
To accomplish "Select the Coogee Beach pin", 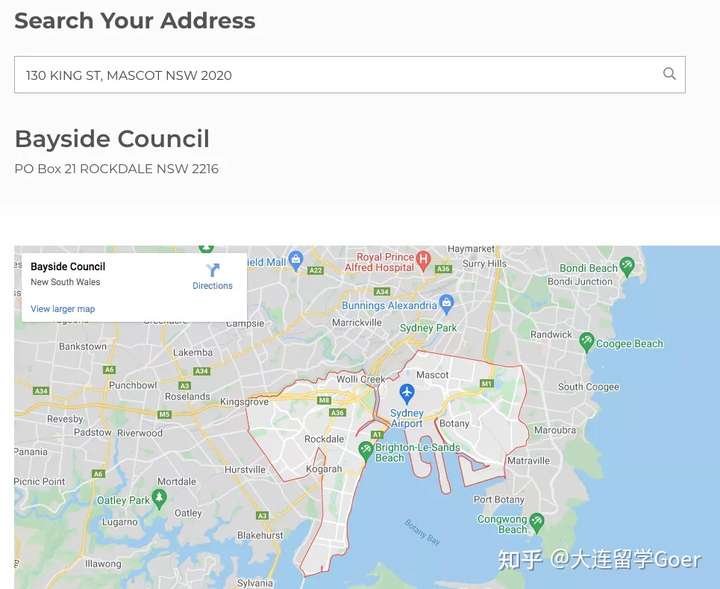I will click(586, 342).
